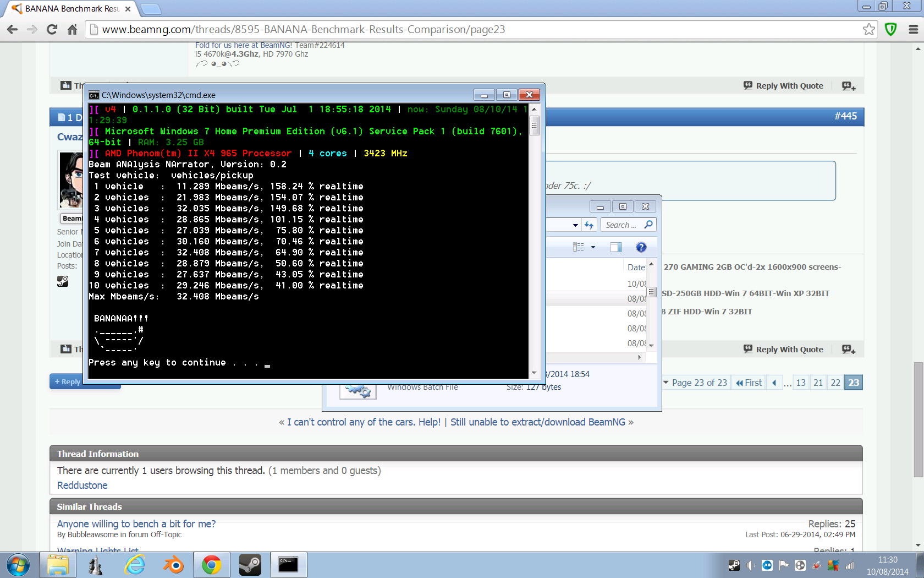Image resolution: width=924 pixels, height=578 pixels.
Task: Open the Chrome hamburger menu
Action: [x=913, y=29]
